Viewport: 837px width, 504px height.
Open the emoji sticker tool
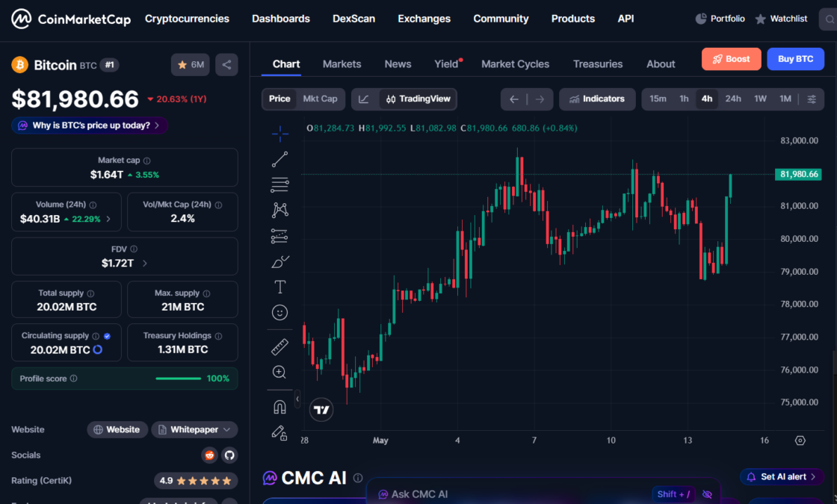279,313
